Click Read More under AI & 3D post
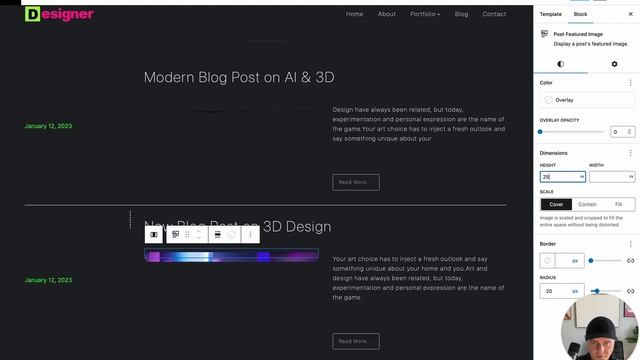 tap(356, 182)
